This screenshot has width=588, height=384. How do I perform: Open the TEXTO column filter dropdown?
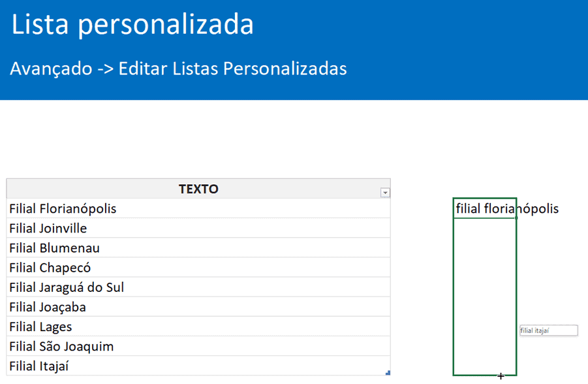[385, 193]
